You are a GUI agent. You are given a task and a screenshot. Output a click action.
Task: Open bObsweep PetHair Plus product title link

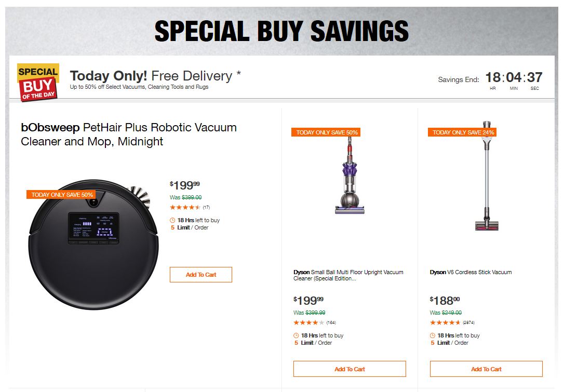[x=128, y=134]
